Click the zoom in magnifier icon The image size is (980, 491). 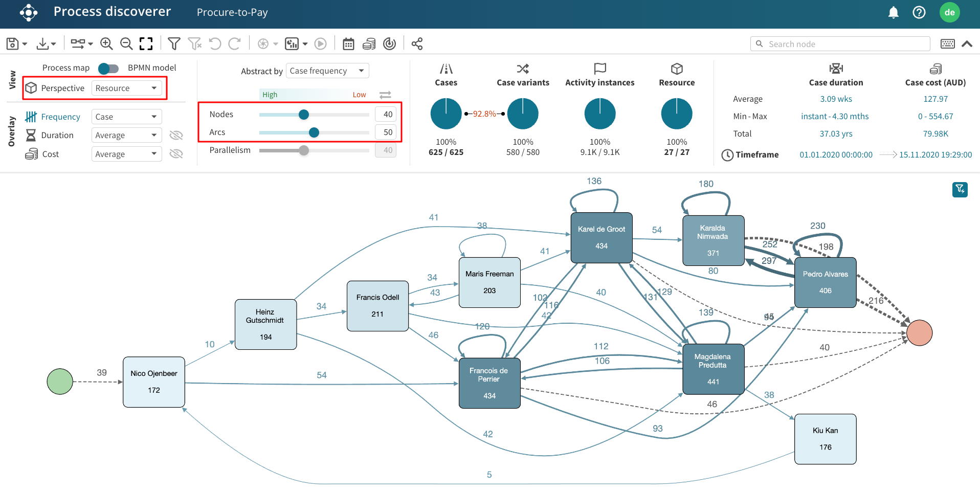[106, 44]
